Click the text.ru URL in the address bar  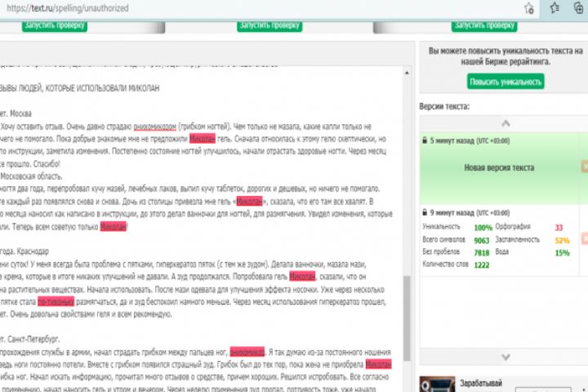(67, 8)
